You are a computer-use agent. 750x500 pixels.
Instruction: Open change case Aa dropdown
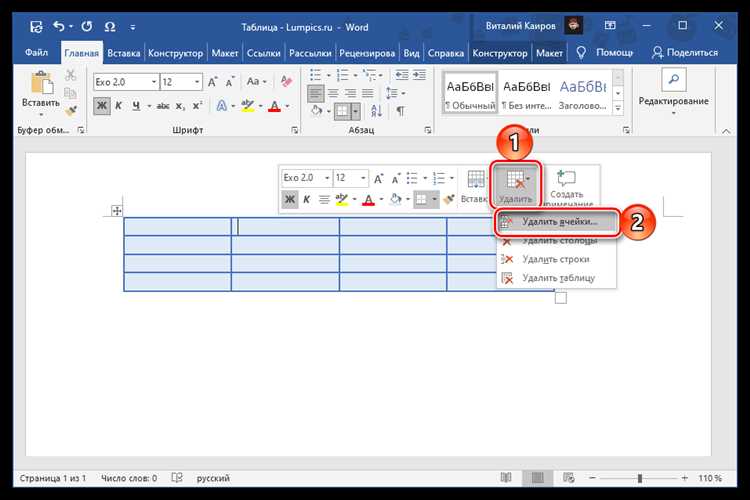click(256, 82)
